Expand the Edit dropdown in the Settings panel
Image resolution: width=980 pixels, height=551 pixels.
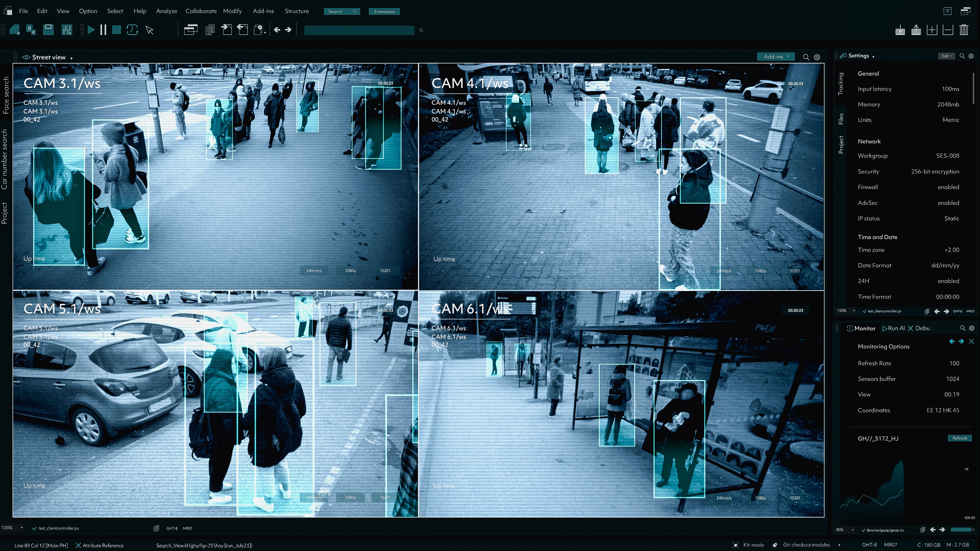[946, 56]
